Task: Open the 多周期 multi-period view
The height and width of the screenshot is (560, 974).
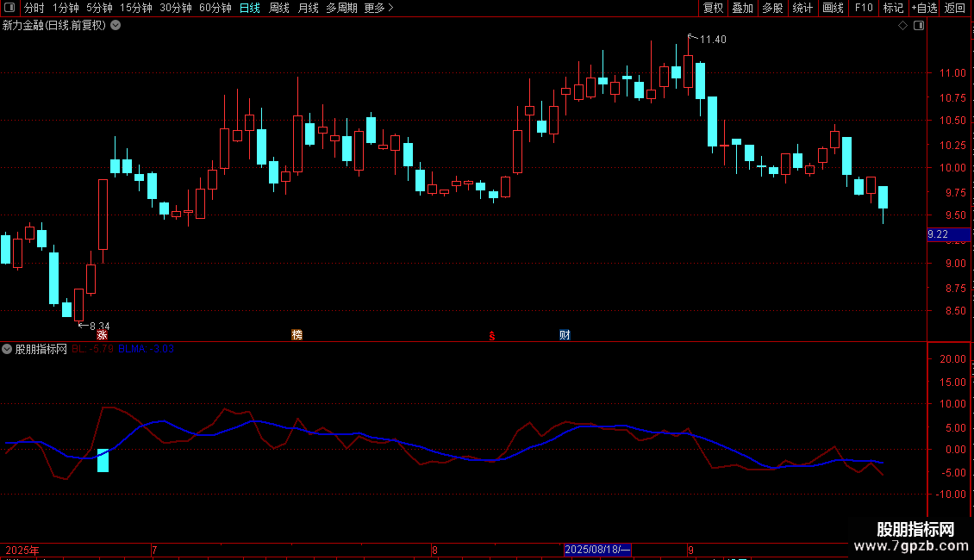Action: click(x=341, y=8)
